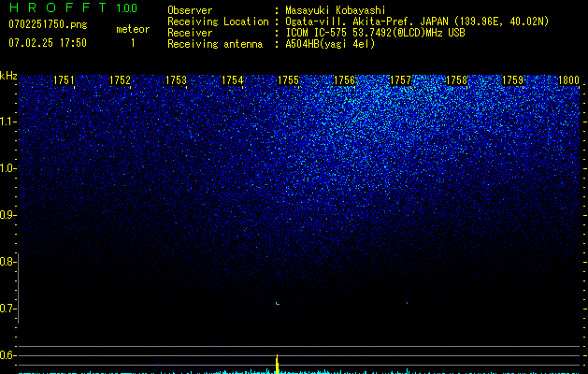The height and width of the screenshot is (374, 588).
Task: Select the filename 0702251750.png
Action: (48, 24)
